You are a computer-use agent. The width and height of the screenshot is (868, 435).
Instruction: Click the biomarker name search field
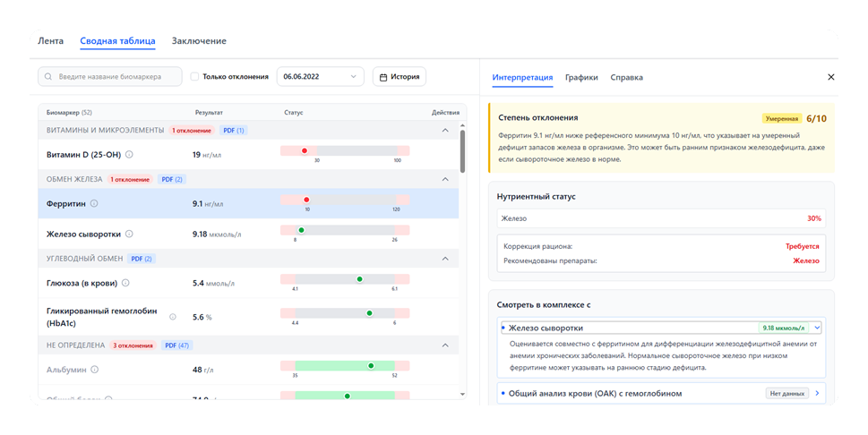click(x=109, y=76)
